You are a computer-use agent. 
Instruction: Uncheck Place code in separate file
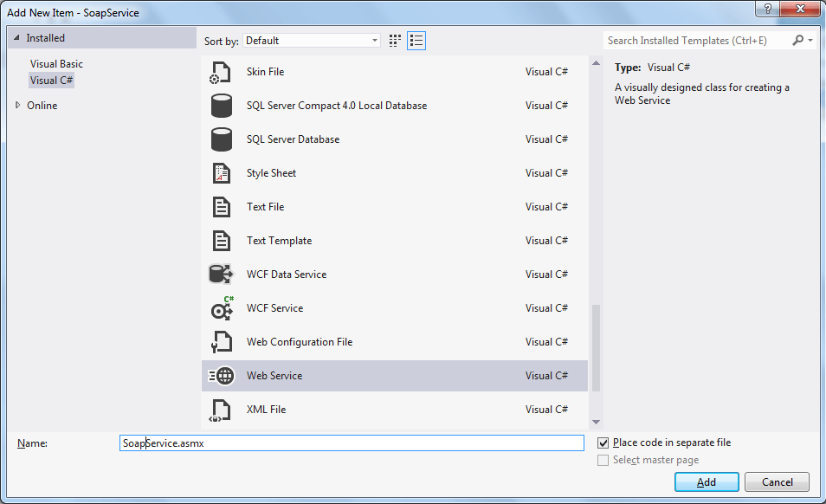603,443
